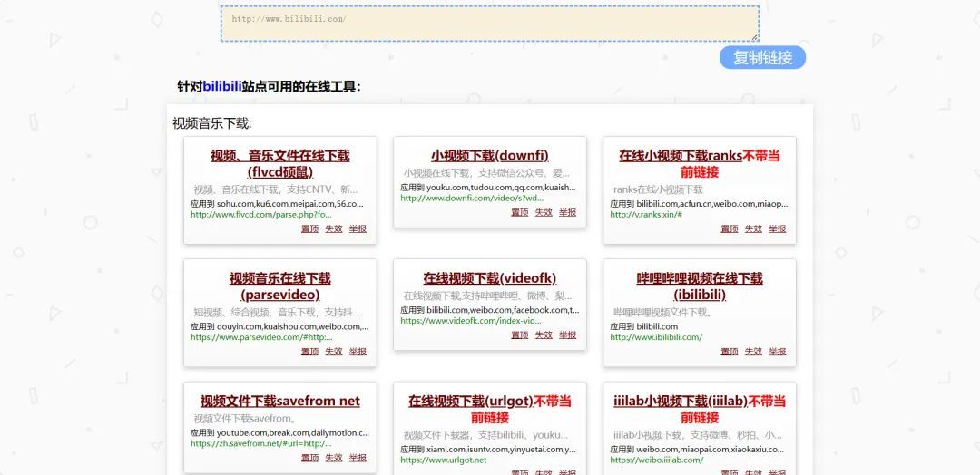
Task: Click the description text 哔哩哔哩视频文件下载
Action: pyautogui.click(x=662, y=312)
